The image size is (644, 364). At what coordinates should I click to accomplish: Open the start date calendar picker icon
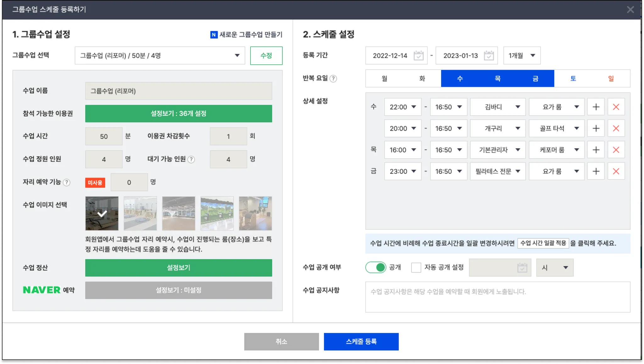(x=418, y=56)
